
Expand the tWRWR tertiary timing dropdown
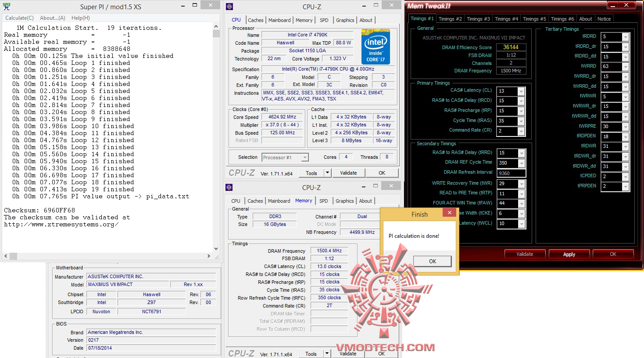pyautogui.click(x=626, y=97)
